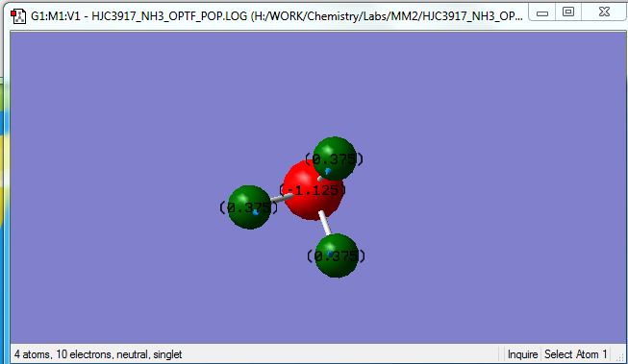Click the GaussView molecule icon in title bar

coord(18,16)
